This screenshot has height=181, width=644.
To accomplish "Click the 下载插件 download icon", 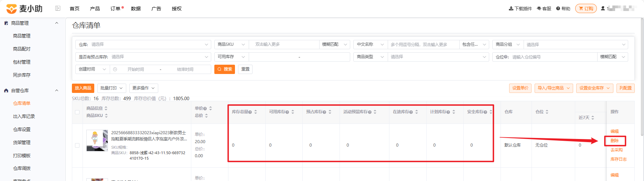I will (x=511, y=8).
